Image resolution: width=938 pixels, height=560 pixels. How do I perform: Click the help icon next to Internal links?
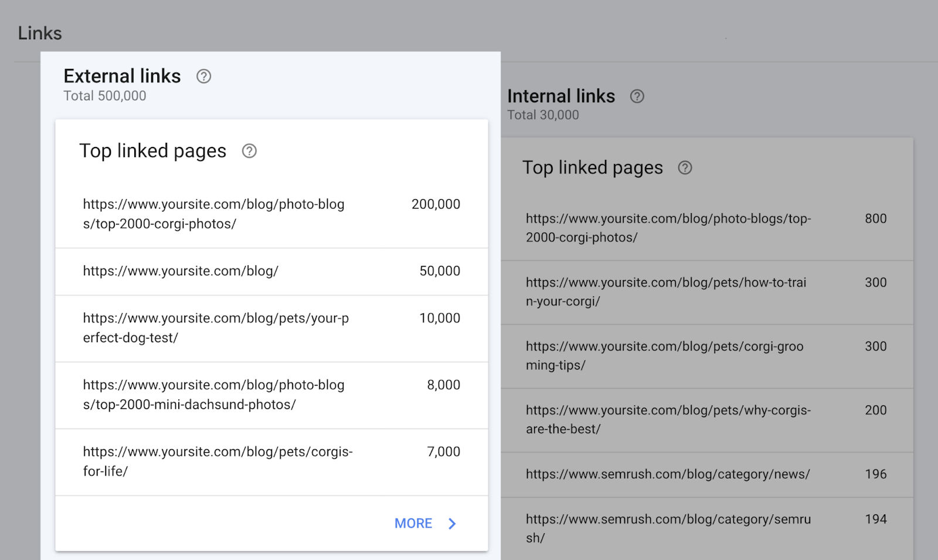point(637,97)
